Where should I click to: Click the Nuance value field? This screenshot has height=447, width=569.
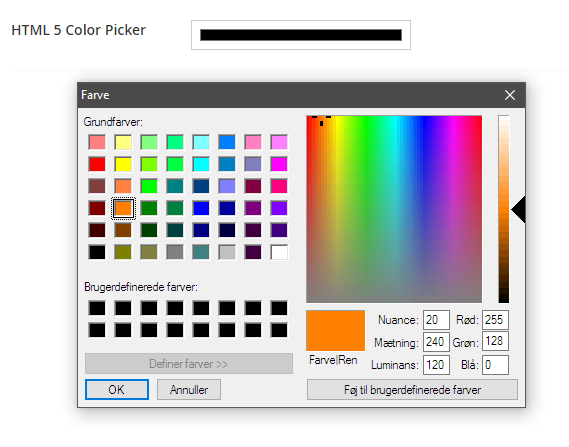(436, 320)
